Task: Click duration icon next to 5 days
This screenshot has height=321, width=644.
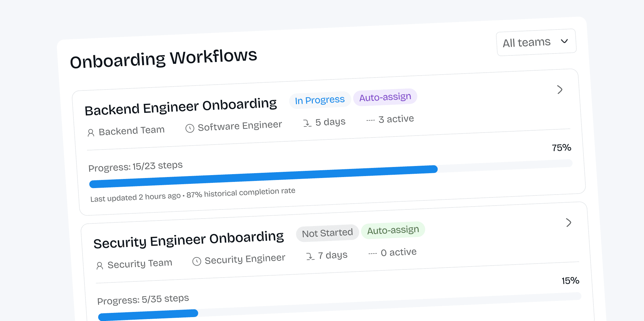Action: [307, 123]
